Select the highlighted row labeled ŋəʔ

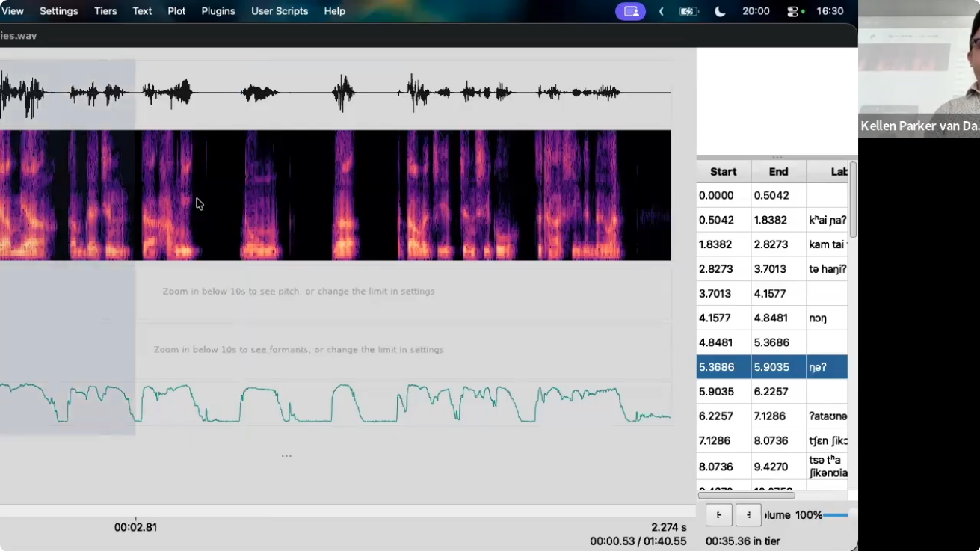772,367
